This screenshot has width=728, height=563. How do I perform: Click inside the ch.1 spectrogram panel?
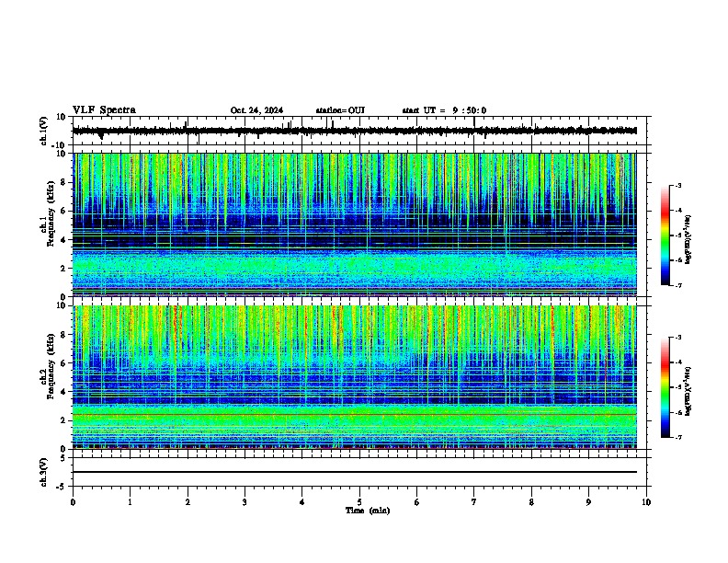coord(354,224)
